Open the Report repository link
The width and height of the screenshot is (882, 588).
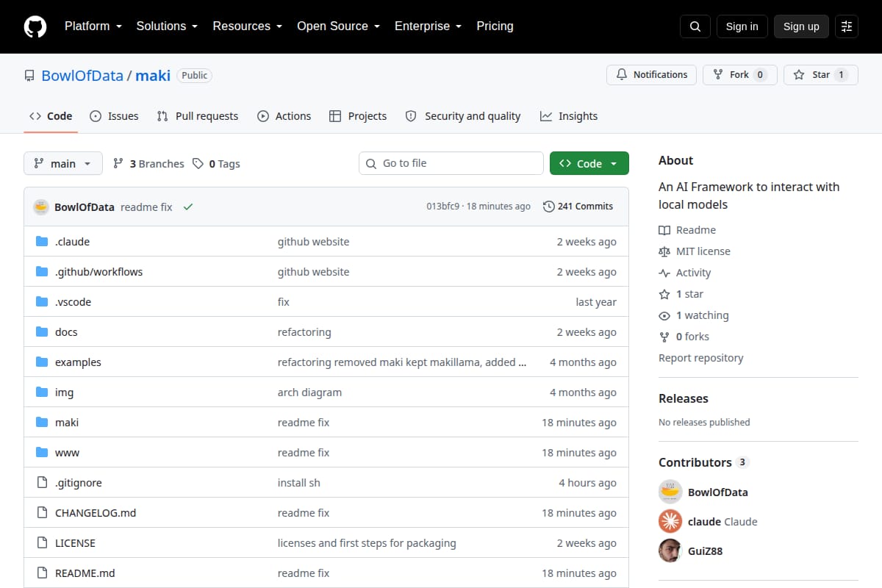coord(701,358)
